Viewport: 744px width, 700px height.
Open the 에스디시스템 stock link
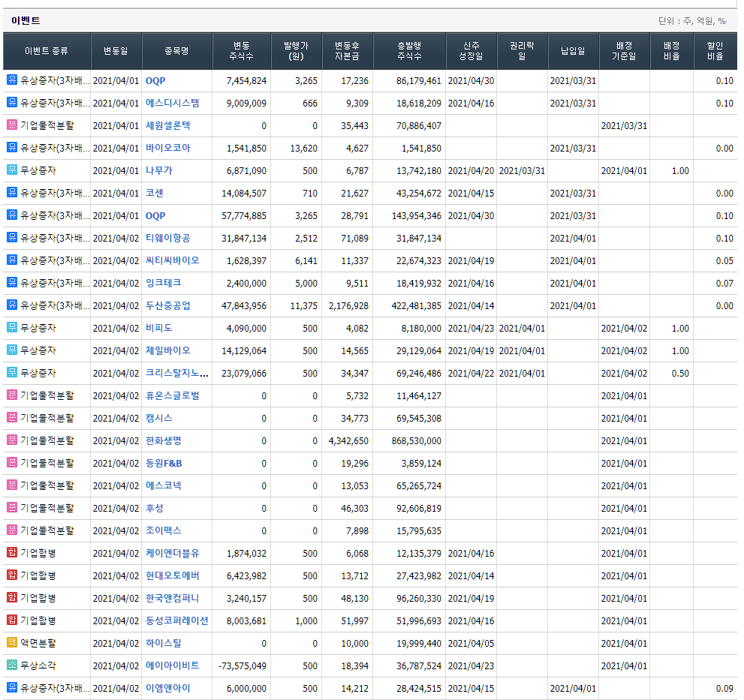point(172,103)
